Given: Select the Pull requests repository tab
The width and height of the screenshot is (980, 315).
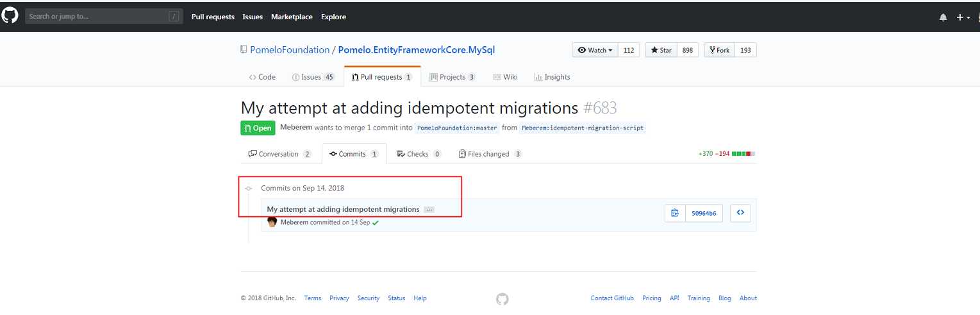Looking at the screenshot, I should click(x=382, y=77).
